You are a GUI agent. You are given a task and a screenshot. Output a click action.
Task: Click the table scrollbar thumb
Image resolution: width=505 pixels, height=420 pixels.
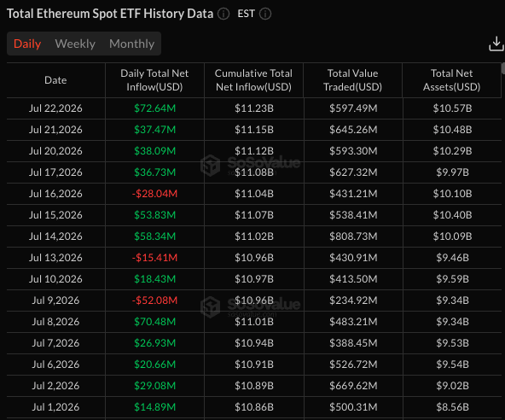(503, 68)
